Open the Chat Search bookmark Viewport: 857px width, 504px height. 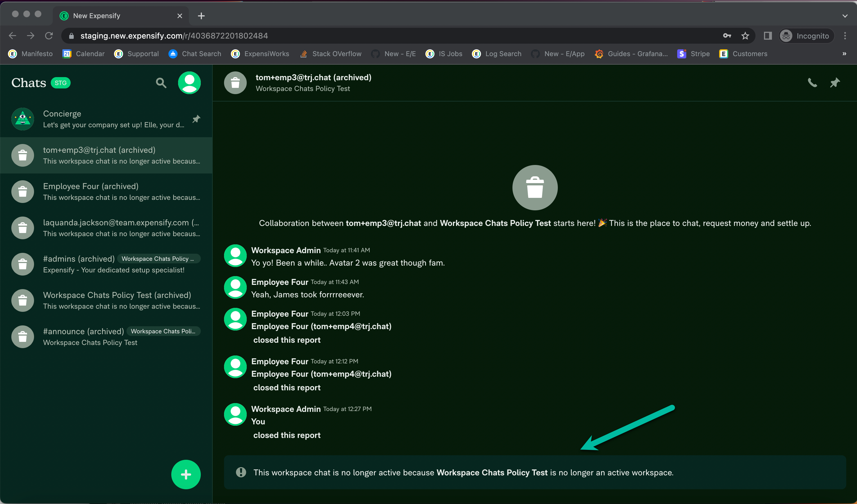(x=195, y=54)
